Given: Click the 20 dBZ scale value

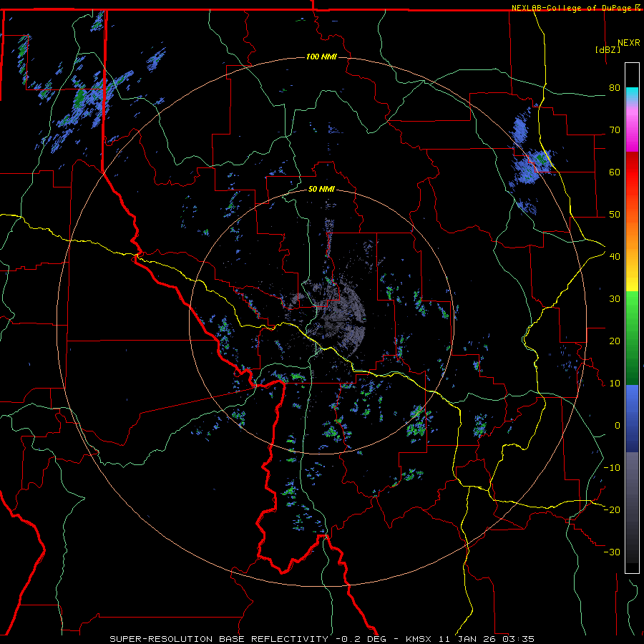Looking at the screenshot, I should pos(615,341).
